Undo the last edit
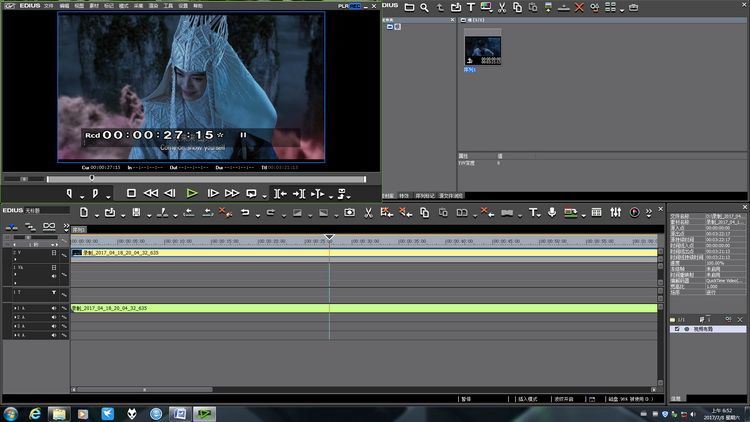This screenshot has width=750, height=422. pos(245,212)
